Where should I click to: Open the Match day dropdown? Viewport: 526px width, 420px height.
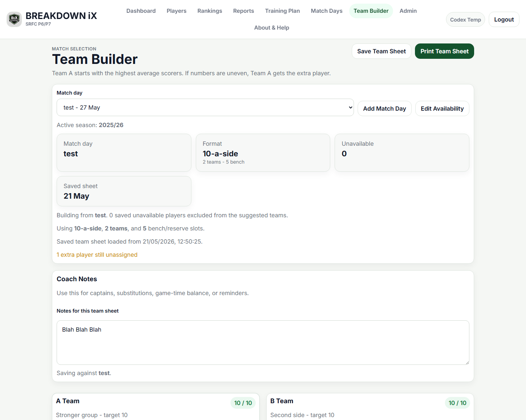205,107
